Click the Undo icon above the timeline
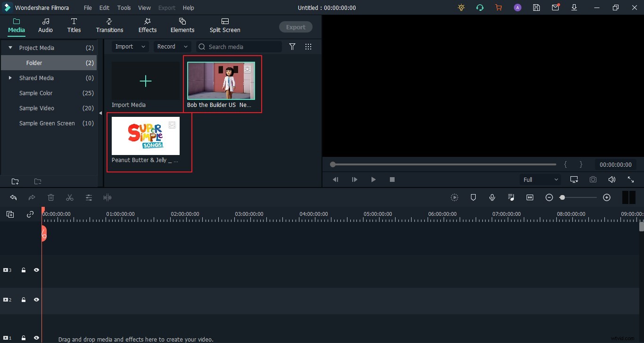The height and width of the screenshot is (343, 644). click(x=13, y=197)
